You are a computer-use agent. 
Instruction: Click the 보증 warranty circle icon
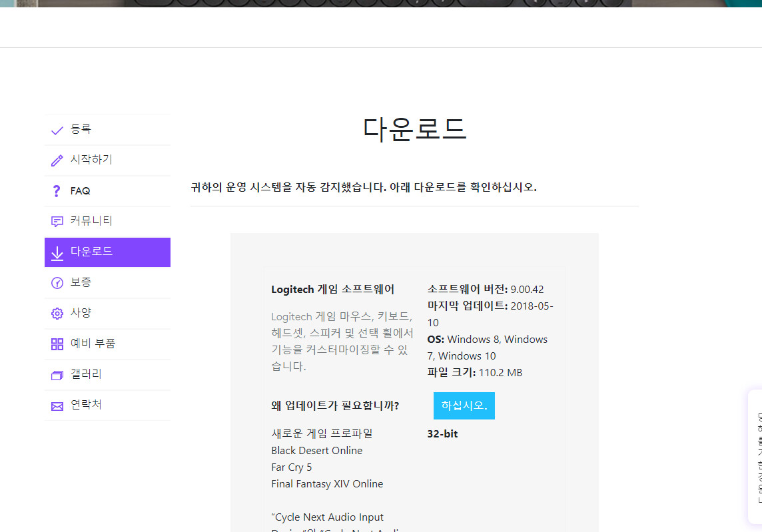57,282
